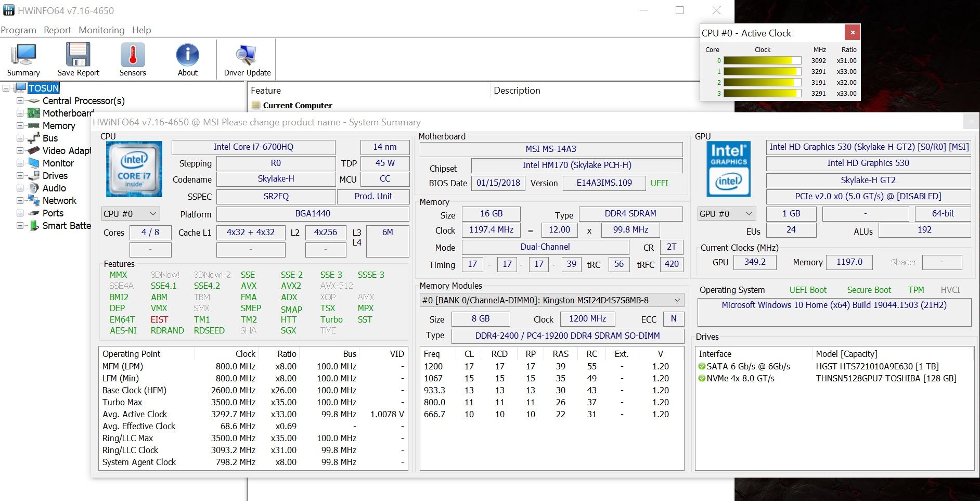Click the Current Computer link

click(297, 106)
